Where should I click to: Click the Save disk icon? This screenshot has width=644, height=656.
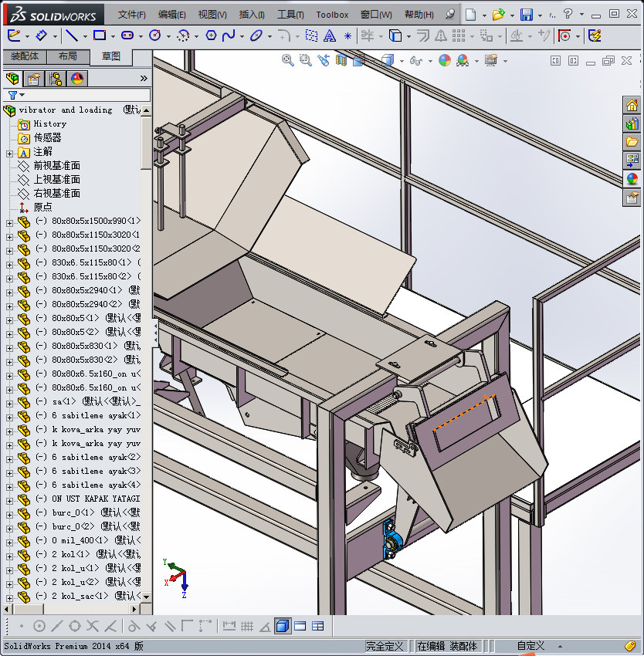(x=526, y=15)
